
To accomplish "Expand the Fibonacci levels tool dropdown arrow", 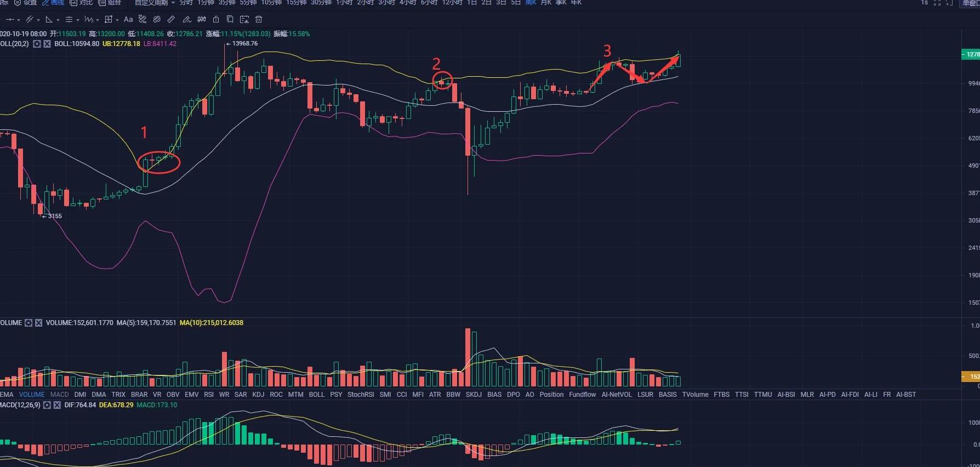I will 78,20.
